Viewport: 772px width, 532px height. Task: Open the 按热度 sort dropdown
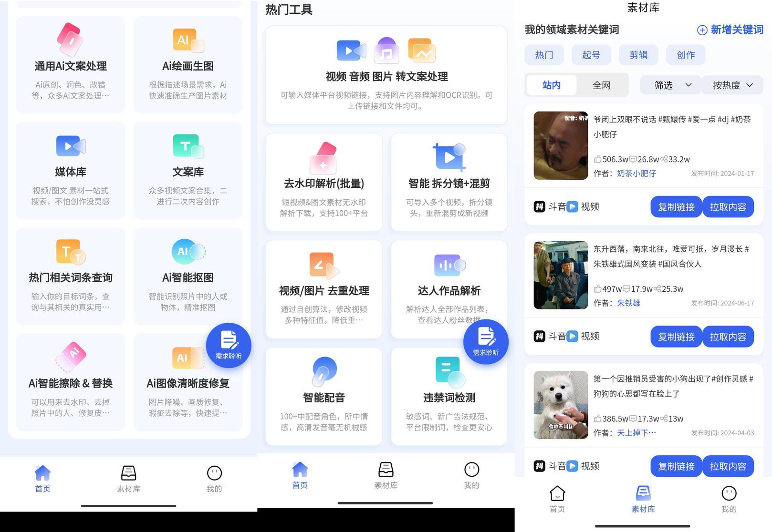732,85
